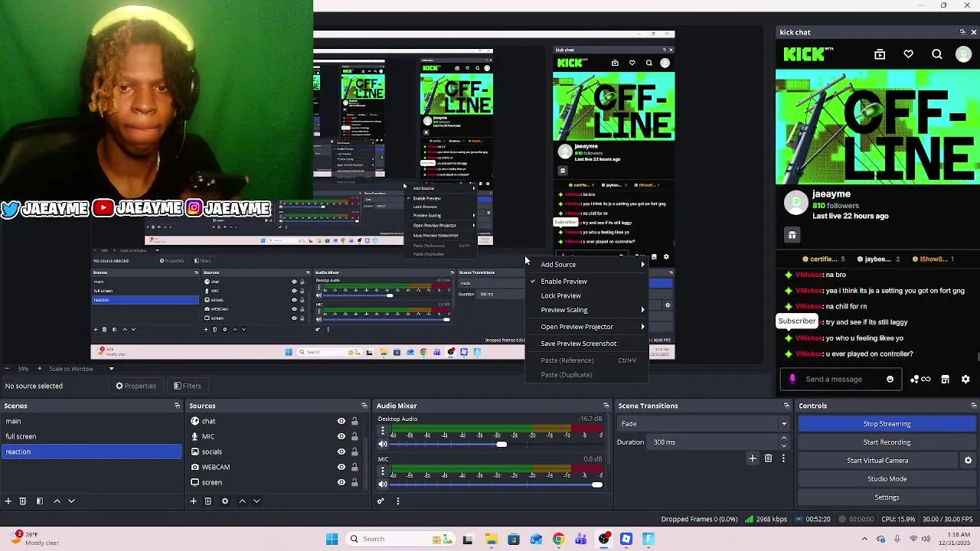
Task: Select the reaction scene
Action: pos(92,452)
